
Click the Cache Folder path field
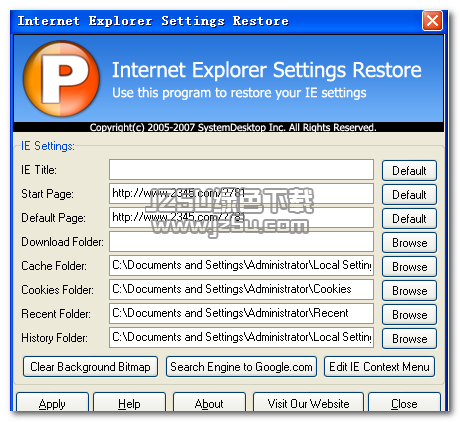point(241,265)
